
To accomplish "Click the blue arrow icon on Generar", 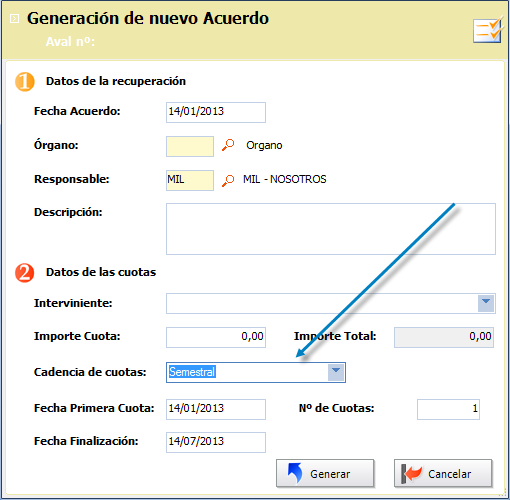I will (295, 473).
